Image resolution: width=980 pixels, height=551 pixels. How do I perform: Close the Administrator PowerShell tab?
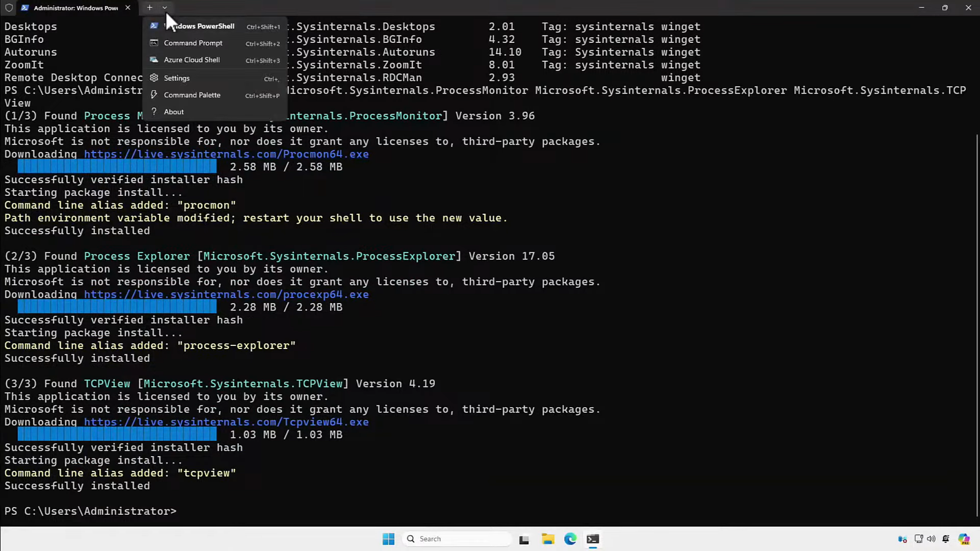coord(127,8)
